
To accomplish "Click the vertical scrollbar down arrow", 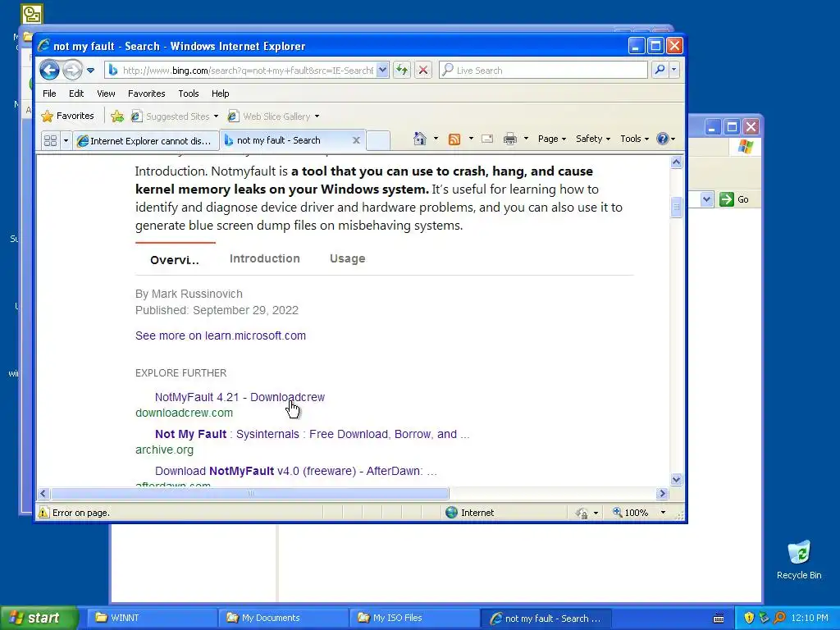I will 676,480.
